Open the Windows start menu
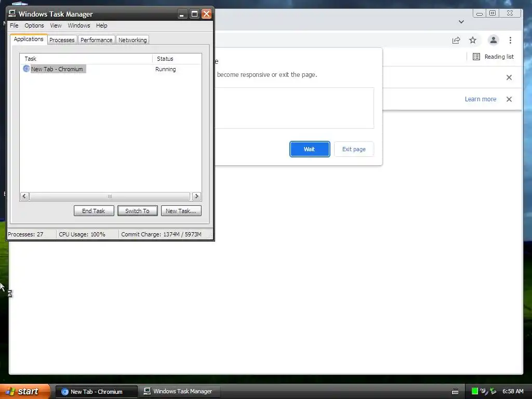 (24, 391)
